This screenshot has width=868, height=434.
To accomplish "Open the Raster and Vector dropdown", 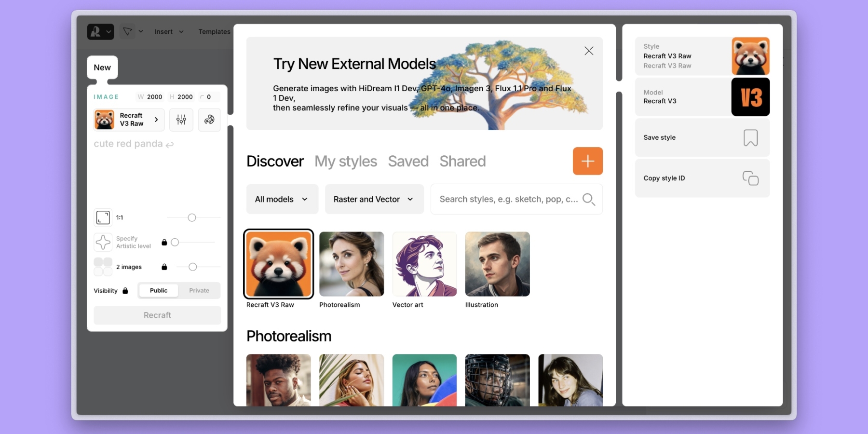I will 374,199.
